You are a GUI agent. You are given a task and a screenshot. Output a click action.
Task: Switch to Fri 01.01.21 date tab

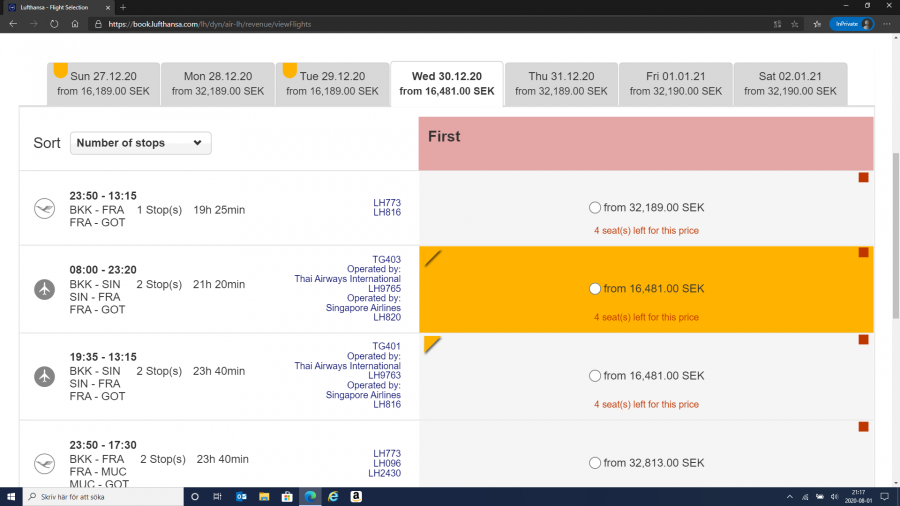676,84
